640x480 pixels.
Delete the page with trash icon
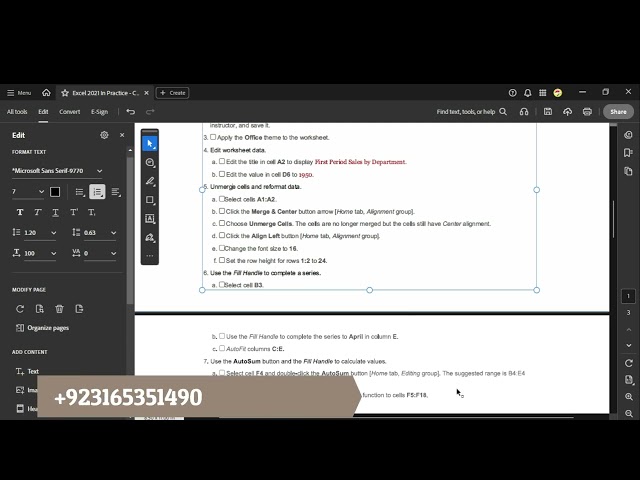click(x=60, y=309)
